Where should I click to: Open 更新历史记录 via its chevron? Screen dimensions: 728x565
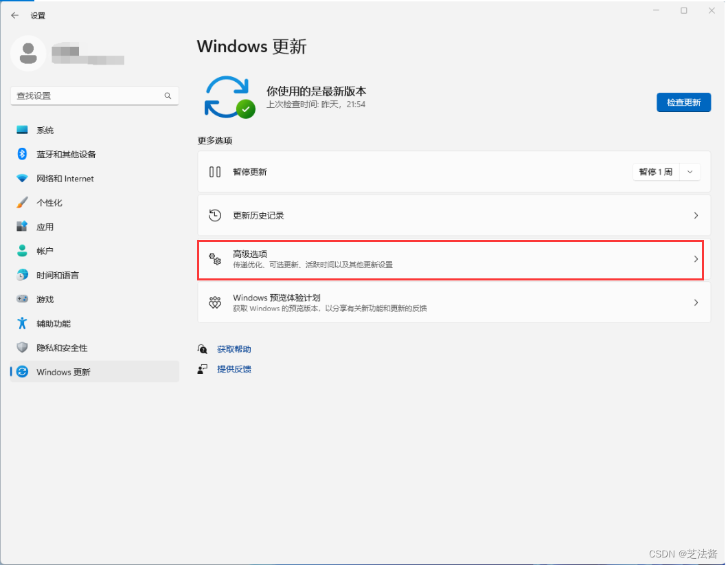[696, 216]
